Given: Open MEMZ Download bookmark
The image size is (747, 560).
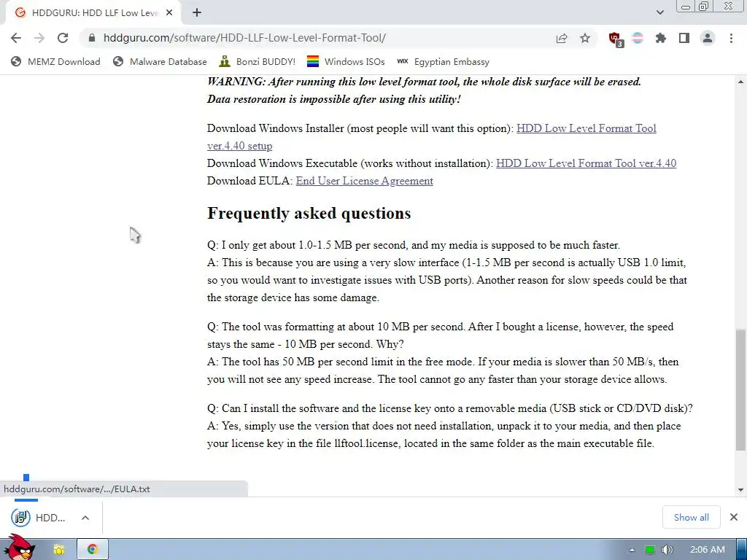Looking at the screenshot, I should click(x=55, y=62).
